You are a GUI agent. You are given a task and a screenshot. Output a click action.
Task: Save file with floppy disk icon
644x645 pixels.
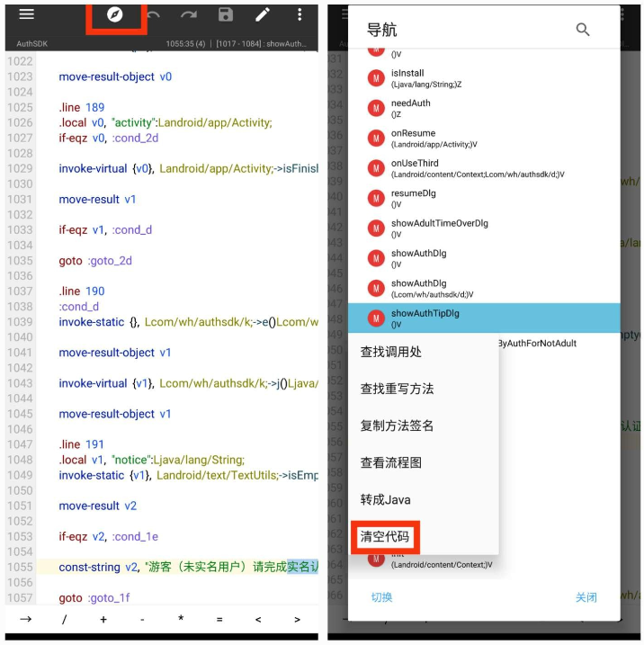(x=226, y=14)
